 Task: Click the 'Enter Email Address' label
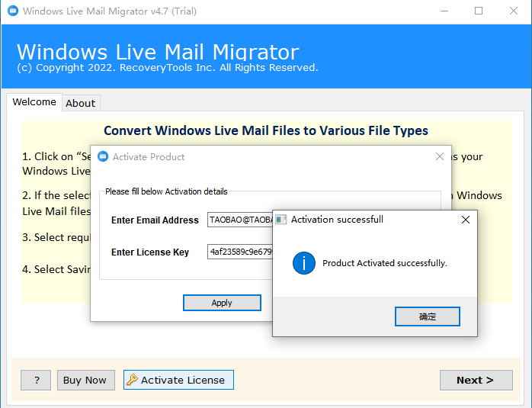[155, 220]
